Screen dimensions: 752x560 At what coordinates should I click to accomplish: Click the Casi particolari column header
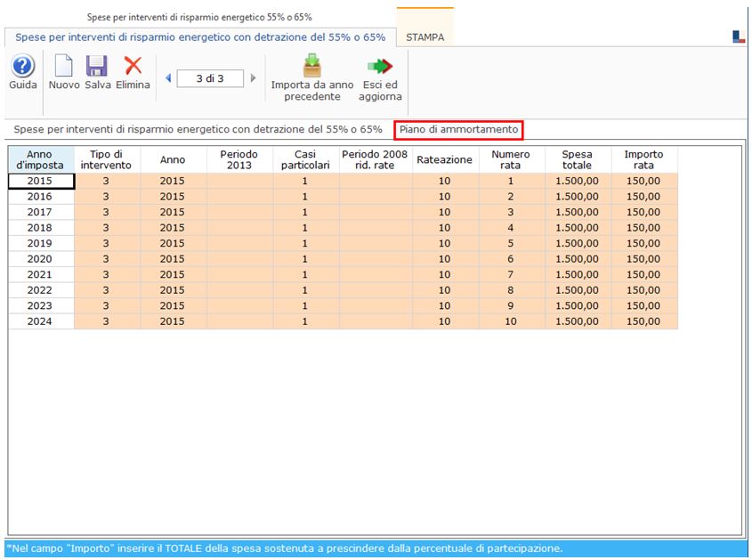tap(305, 159)
